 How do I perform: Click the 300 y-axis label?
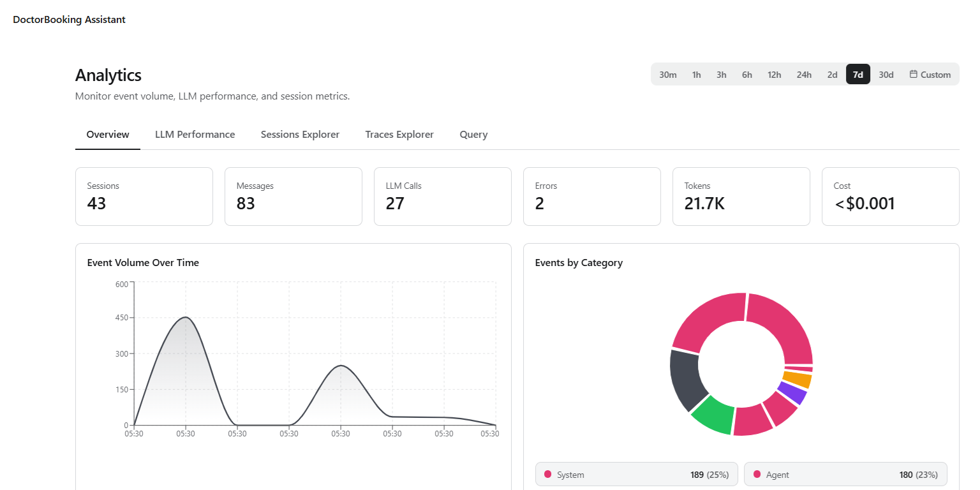121,353
